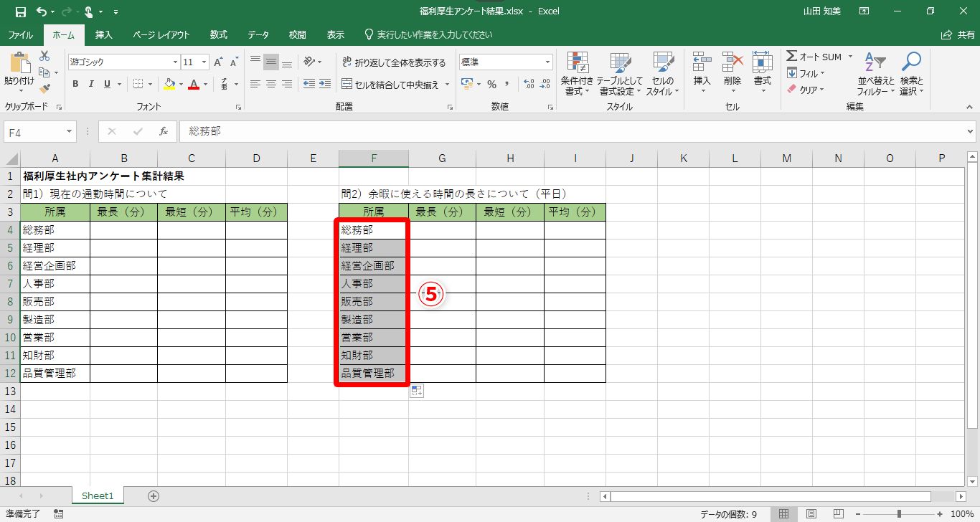The image size is (980, 522).
Task: Click the 書式 format cells button
Action: 762,74
